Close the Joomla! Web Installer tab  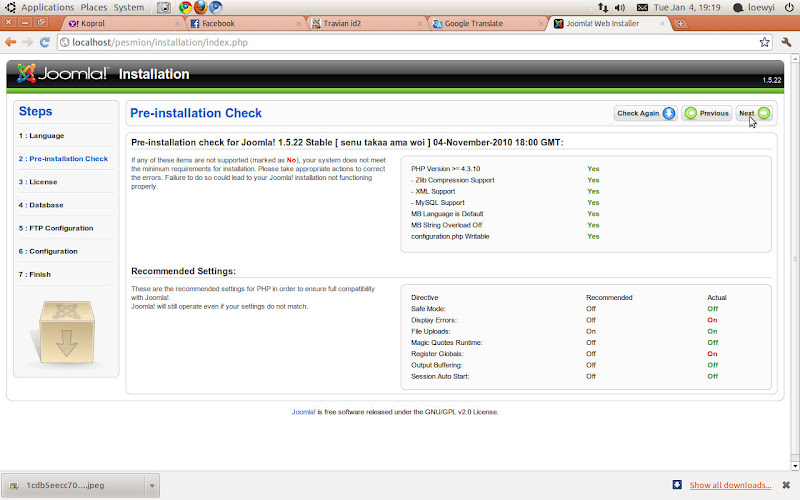tap(662, 23)
